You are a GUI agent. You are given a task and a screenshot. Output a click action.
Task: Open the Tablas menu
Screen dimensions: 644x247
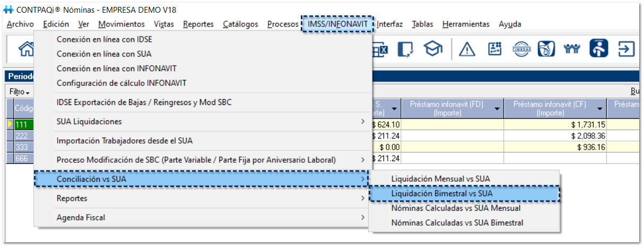(422, 24)
